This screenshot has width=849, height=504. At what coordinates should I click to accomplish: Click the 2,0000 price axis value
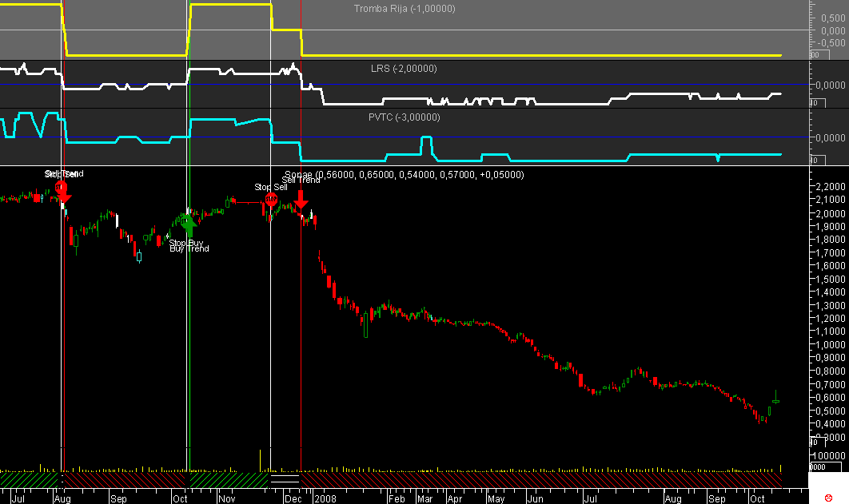point(831,213)
